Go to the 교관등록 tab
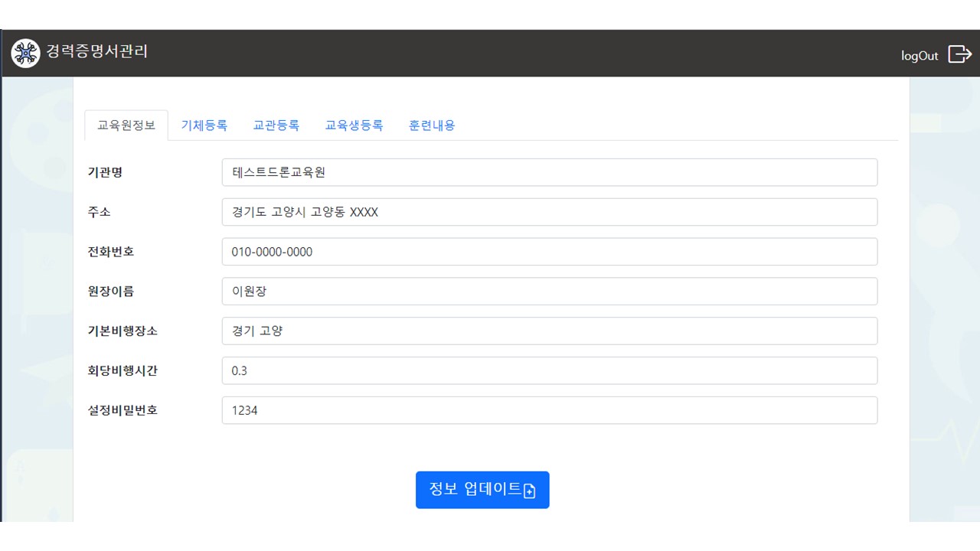980x551 pixels. 276,126
